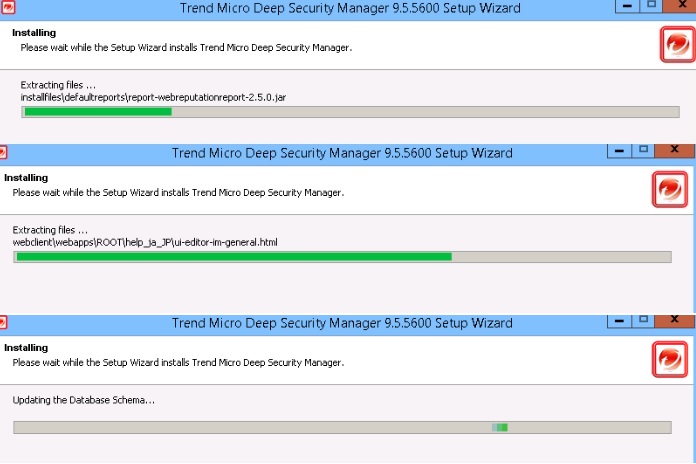Click title bar of Database Schema window
This screenshot has width=696, height=464.
[342, 323]
